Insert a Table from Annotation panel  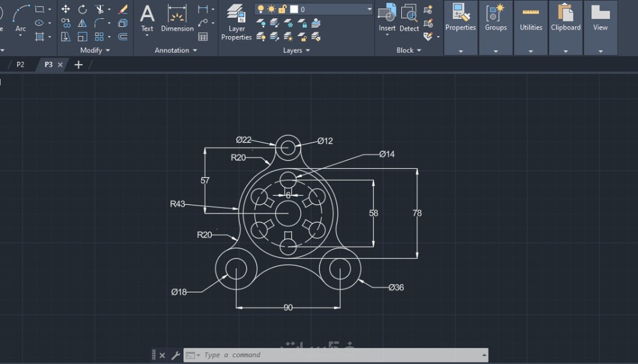tap(203, 37)
